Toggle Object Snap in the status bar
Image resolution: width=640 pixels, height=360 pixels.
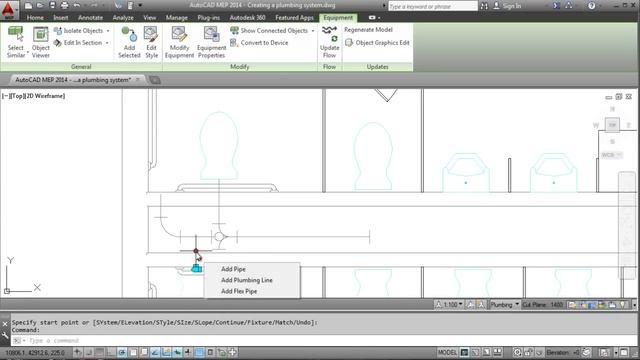point(133,352)
